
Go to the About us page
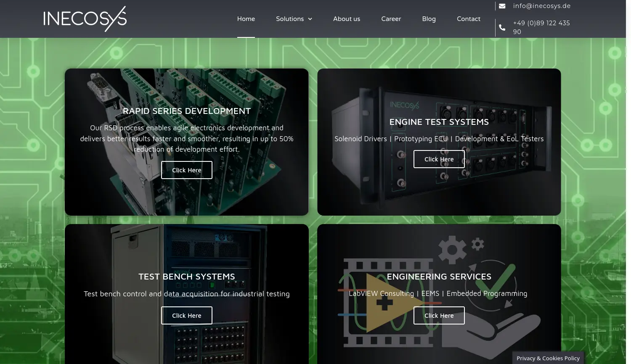click(x=346, y=19)
